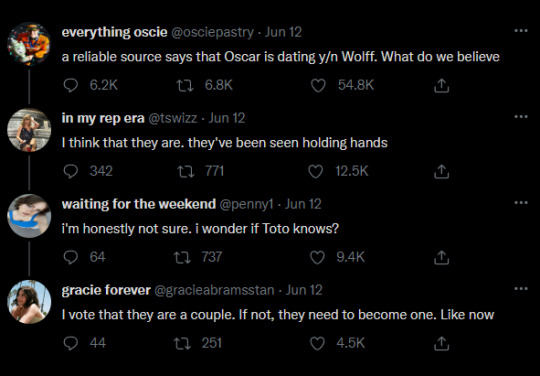The height and width of the screenshot is (376, 540).
Task: Open more options on the @osciepastry tweet
Action: 521,31
